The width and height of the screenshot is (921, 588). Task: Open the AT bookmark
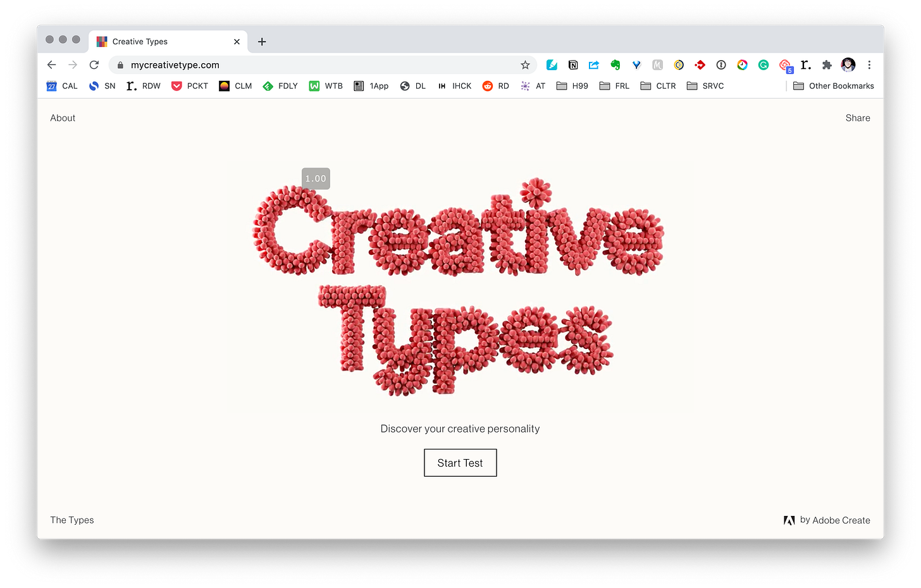click(x=533, y=86)
